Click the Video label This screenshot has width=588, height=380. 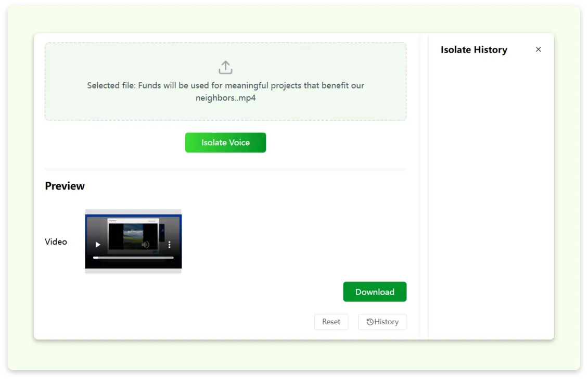(x=56, y=242)
